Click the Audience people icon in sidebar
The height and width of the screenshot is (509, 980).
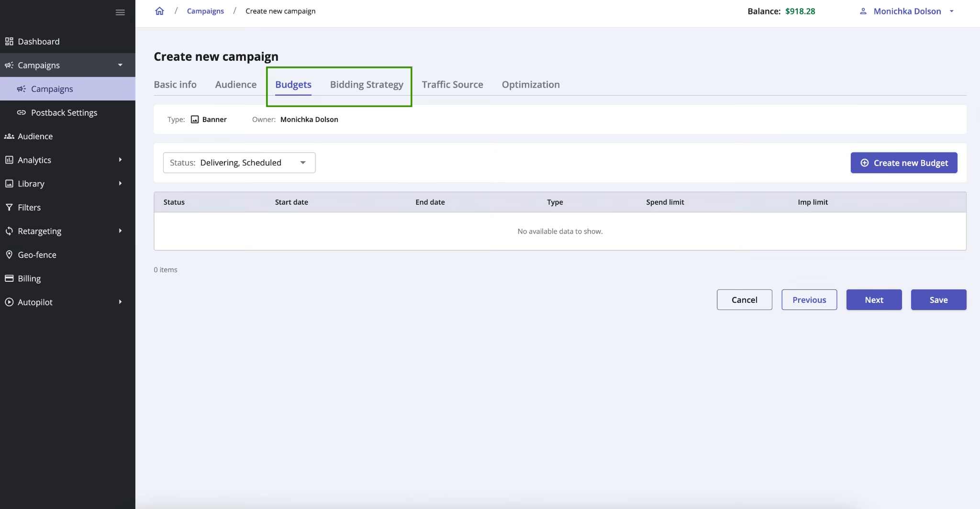(x=9, y=136)
